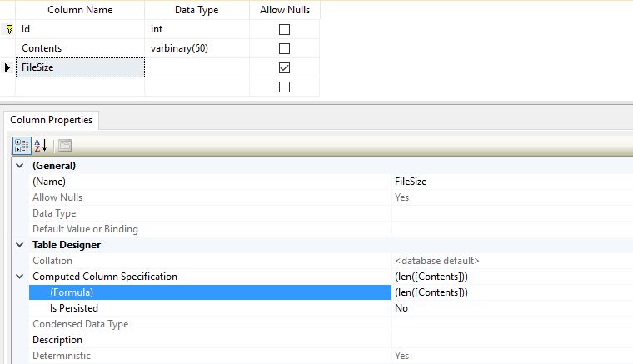Select the Description property label
Viewport: 633px width, 364px height.
click(x=57, y=340)
